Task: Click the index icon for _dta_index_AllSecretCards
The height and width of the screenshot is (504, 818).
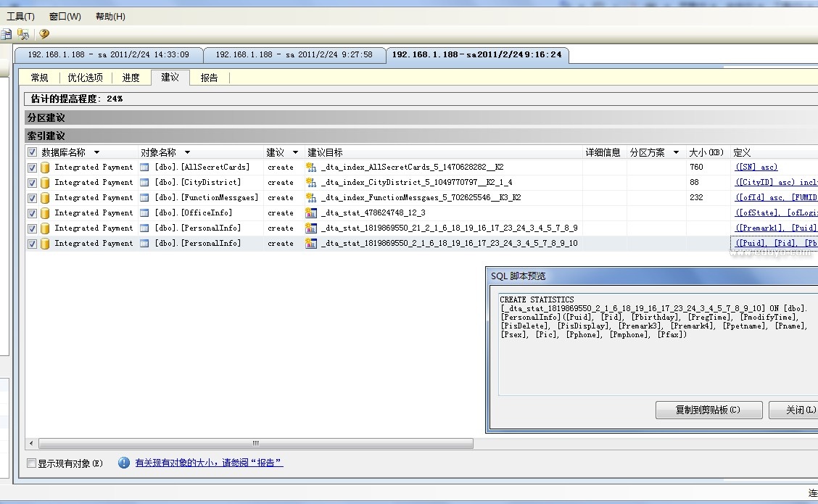Action: pyautogui.click(x=311, y=168)
